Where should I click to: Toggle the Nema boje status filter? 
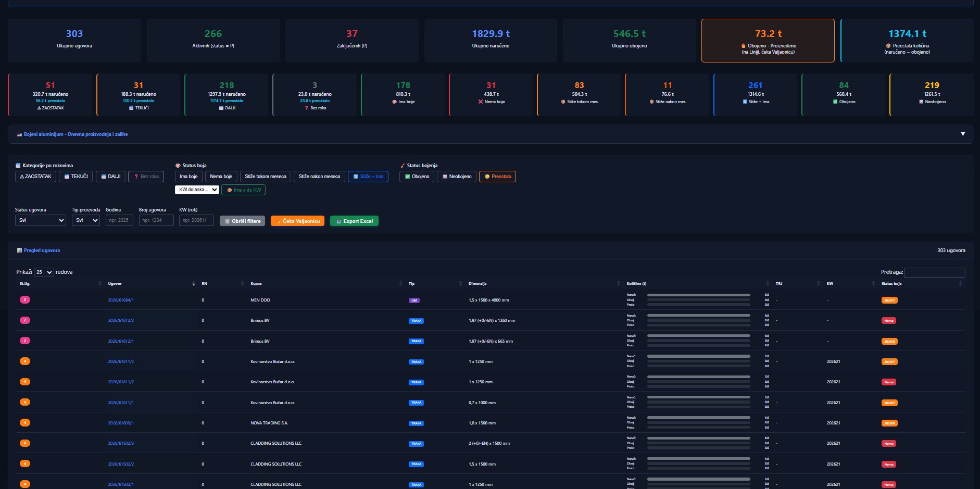click(x=221, y=177)
